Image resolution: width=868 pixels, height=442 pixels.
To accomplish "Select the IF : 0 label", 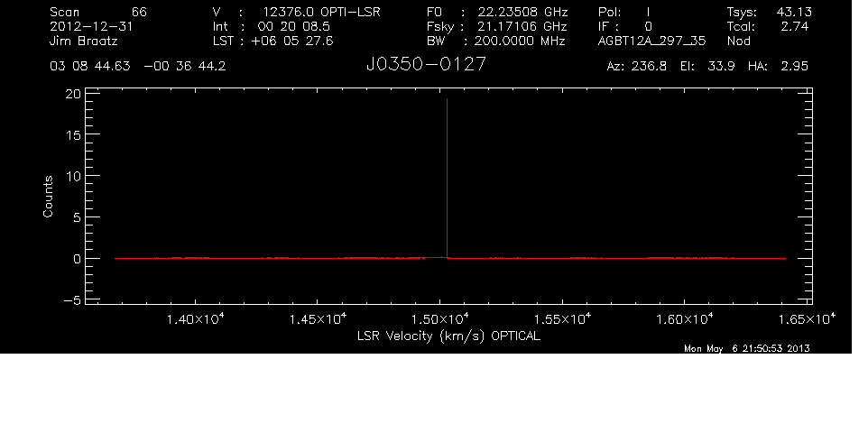I will [x=625, y=26].
